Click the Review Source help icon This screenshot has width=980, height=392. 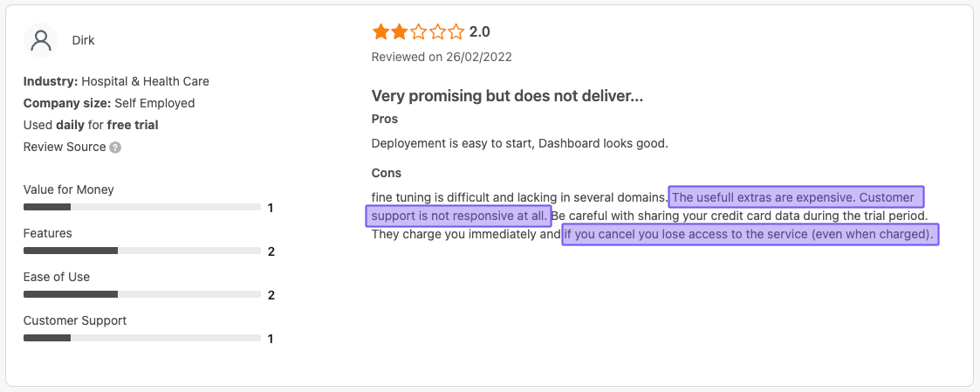tap(115, 148)
